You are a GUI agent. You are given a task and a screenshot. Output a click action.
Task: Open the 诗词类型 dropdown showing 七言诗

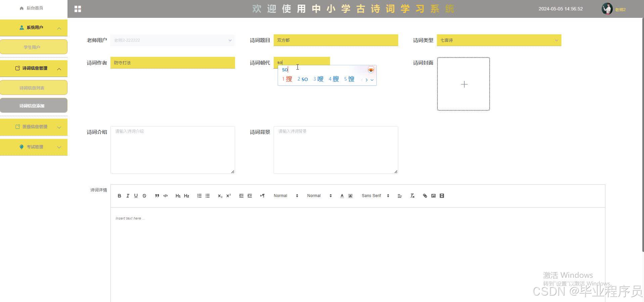coord(499,40)
